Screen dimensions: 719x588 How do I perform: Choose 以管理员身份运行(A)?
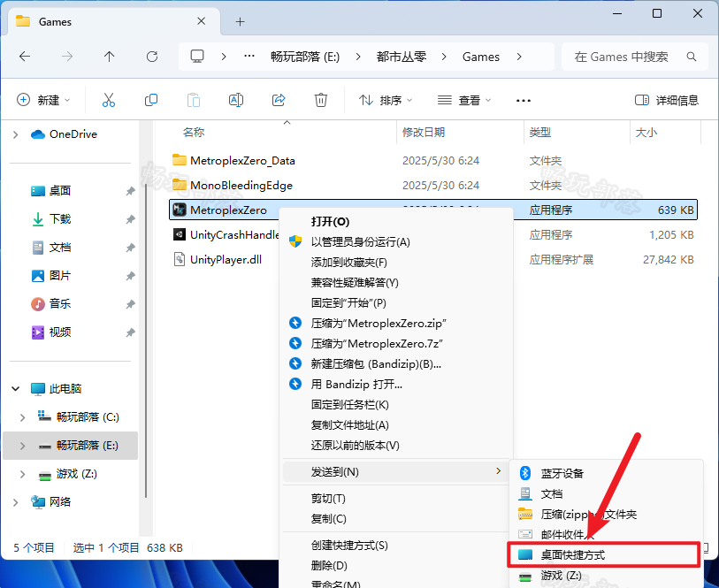(361, 242)
